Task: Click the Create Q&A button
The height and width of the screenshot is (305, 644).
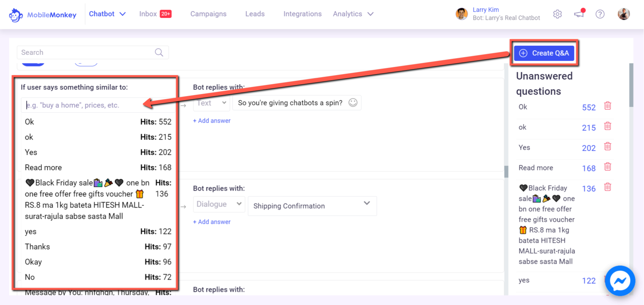Action: pyautogui.click(x=544, y=53)
